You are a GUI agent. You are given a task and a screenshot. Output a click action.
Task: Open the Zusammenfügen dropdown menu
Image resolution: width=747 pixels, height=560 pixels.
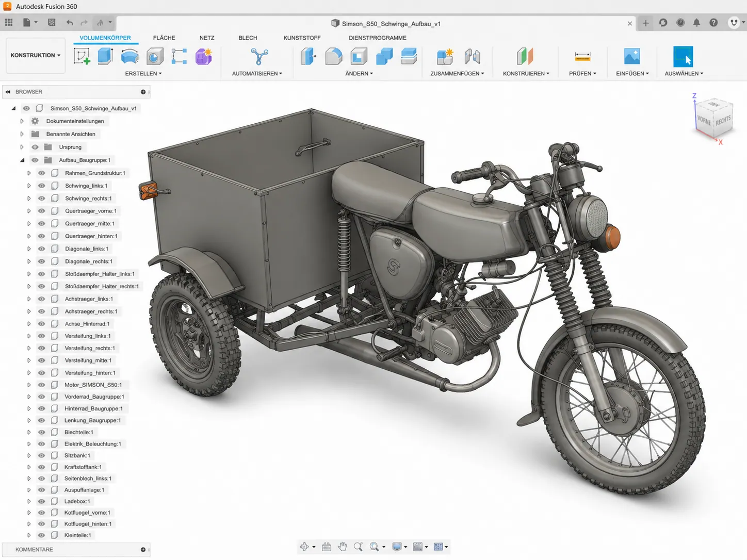(457, 74)
